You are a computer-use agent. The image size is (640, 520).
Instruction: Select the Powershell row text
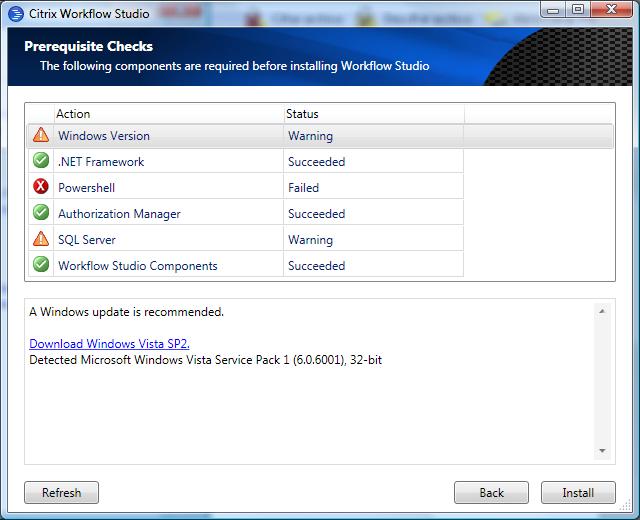[x=87, y=188]
